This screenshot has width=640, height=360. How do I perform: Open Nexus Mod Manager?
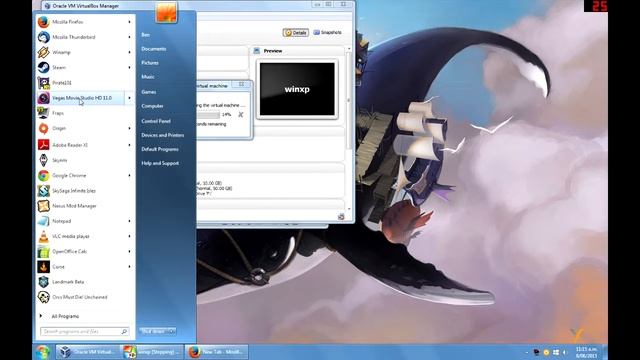point(84,206)
